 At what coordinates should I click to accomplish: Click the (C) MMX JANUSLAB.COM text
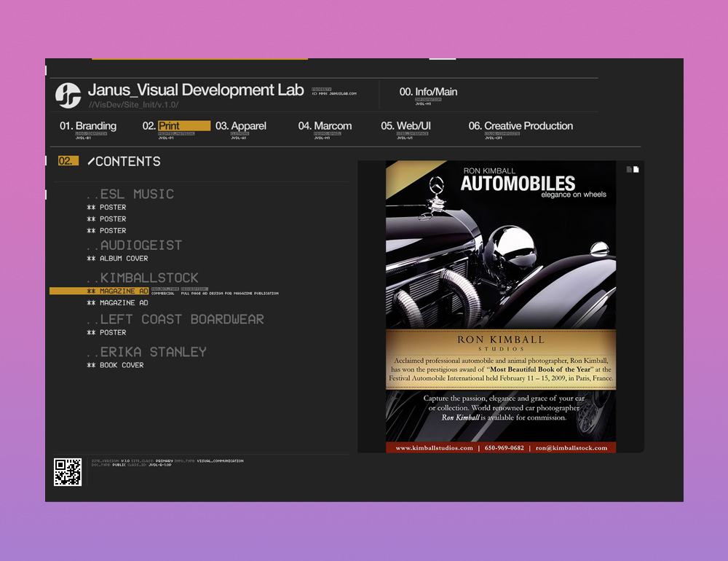(x=334, y=93)
